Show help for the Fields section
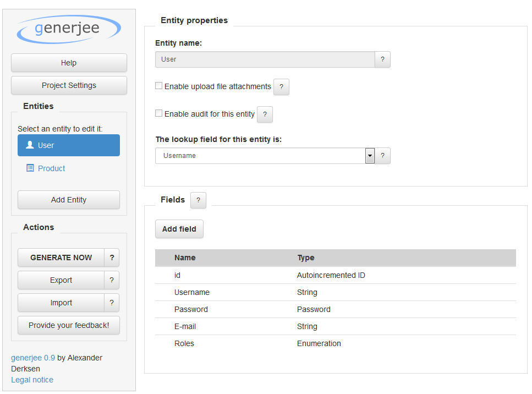 [x=198, y=200]
